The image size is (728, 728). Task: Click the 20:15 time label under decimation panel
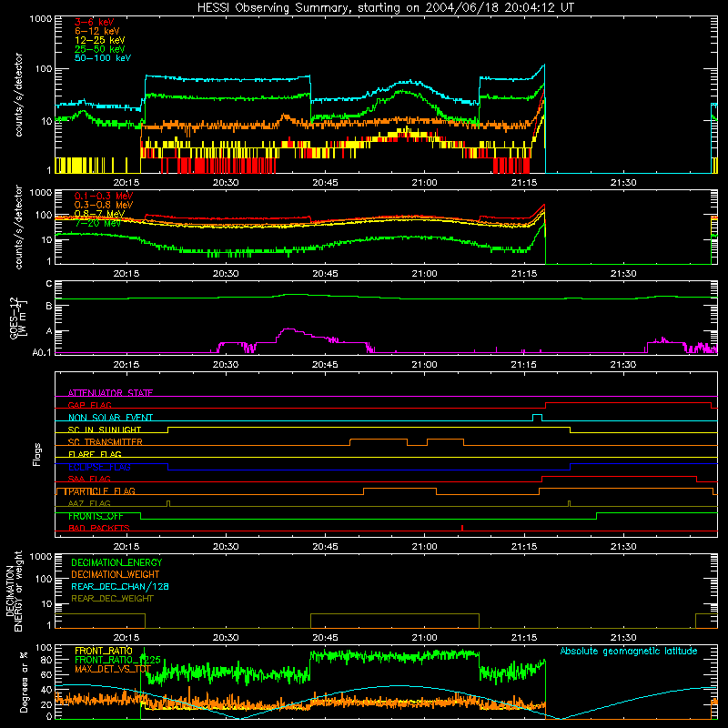(x=126, y=638)
